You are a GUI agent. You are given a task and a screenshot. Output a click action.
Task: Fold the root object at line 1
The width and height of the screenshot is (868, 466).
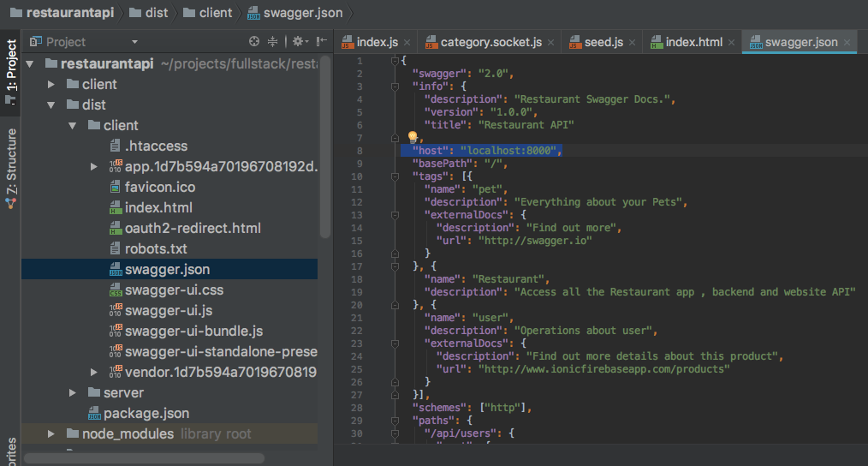(395, 61)
